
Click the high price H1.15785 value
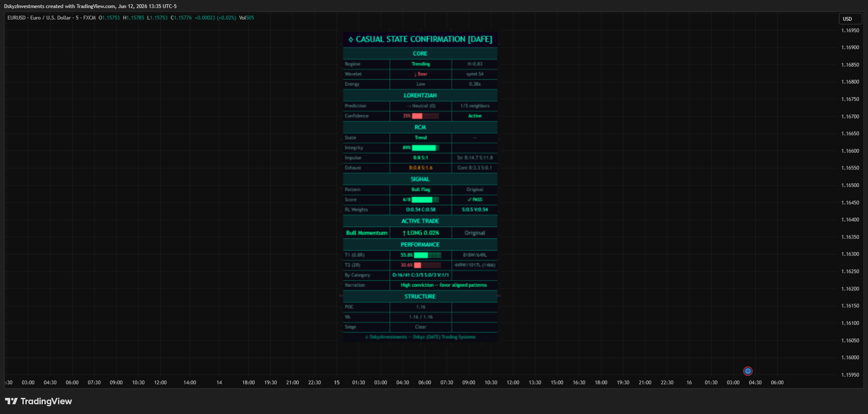134,18
